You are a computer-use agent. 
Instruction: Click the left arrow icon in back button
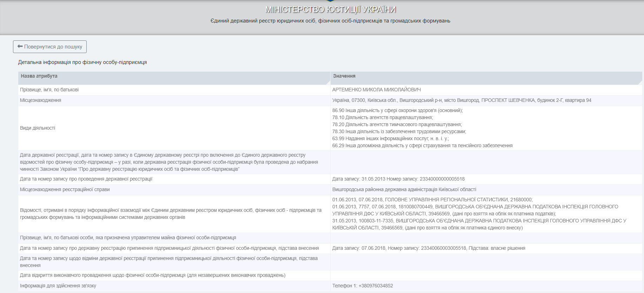tap(20, 46)
